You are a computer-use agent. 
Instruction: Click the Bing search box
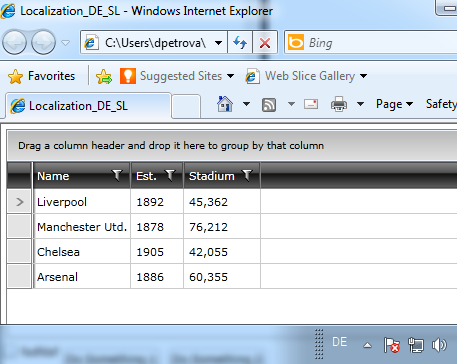370,43
